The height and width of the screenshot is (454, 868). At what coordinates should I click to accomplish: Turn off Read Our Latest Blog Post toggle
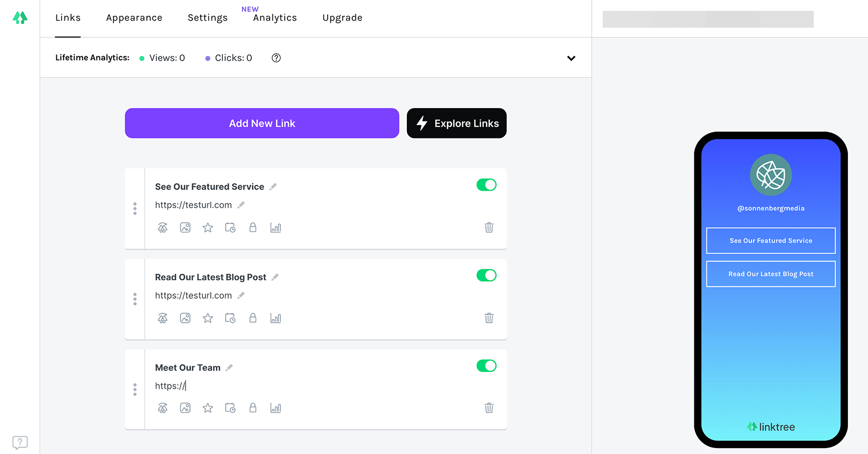[x=487, y=275]
